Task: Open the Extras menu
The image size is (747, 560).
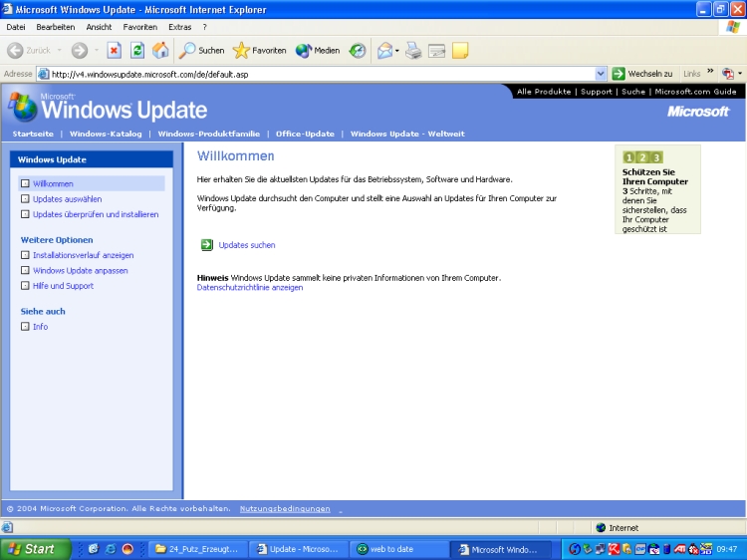Action: 179,27
